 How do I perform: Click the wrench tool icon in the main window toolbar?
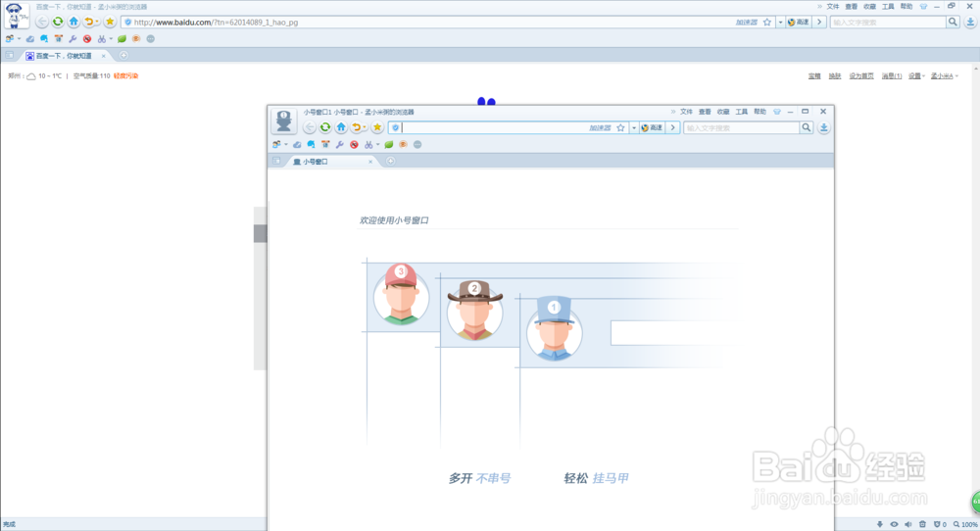click(73, 39)
